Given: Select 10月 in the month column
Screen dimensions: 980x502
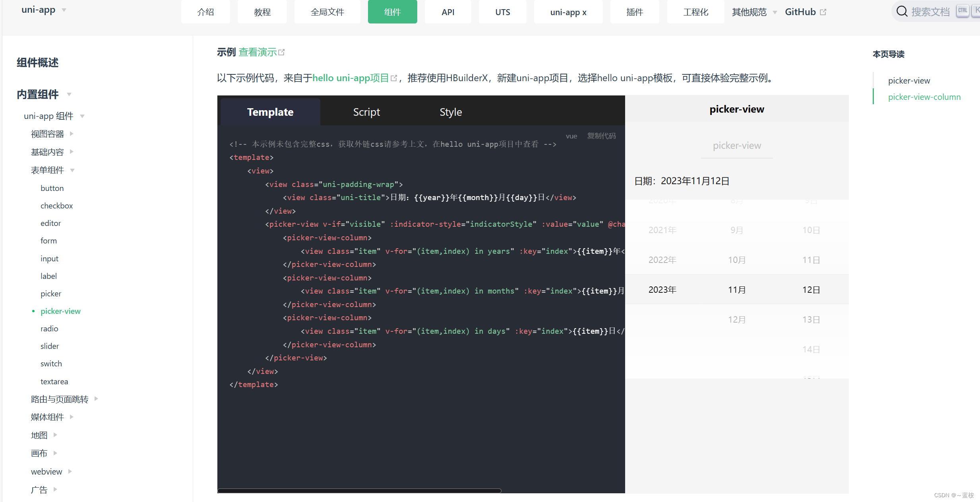Looking at the screenshot, I should [x=737, y=260].
